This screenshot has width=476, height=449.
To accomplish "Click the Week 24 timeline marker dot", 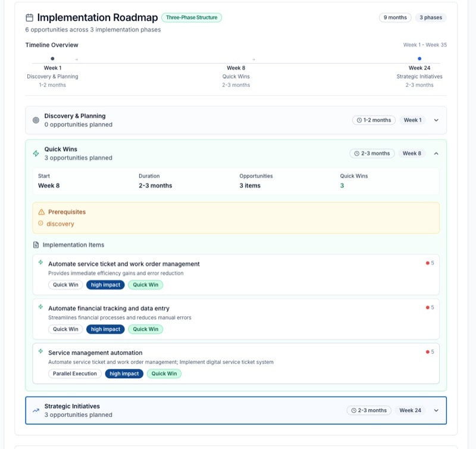I will point(419,58).
